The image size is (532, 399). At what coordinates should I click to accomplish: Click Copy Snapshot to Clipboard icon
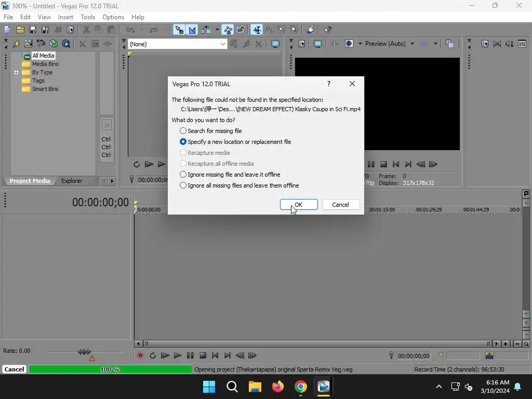[449, 44]
